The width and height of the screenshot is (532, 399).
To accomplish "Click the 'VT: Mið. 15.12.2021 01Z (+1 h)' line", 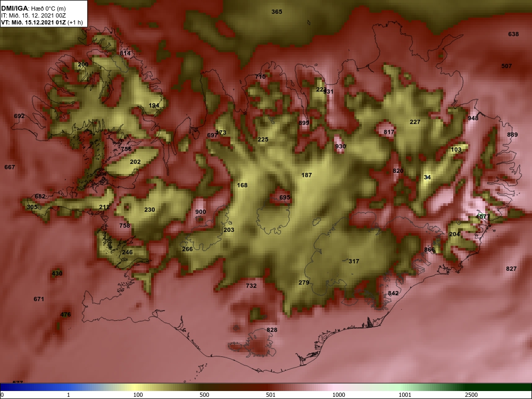I will pos(41,22).
